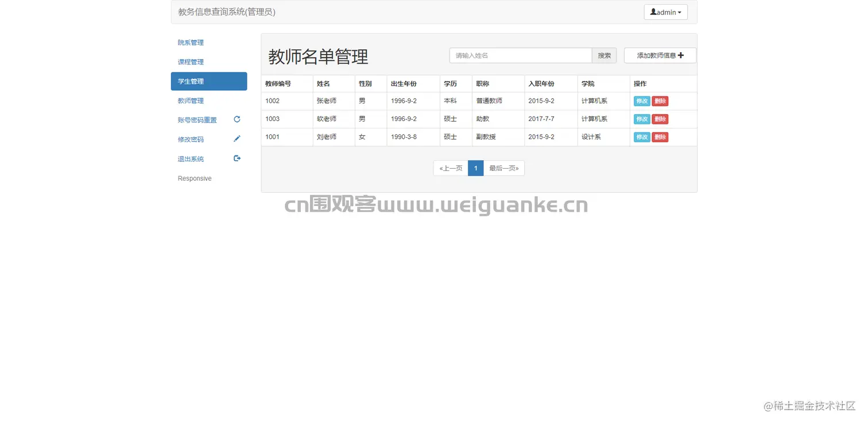Screen dimensions: 868x424
Task: Click the 添加教师信息 button
Action: [660, 56]
